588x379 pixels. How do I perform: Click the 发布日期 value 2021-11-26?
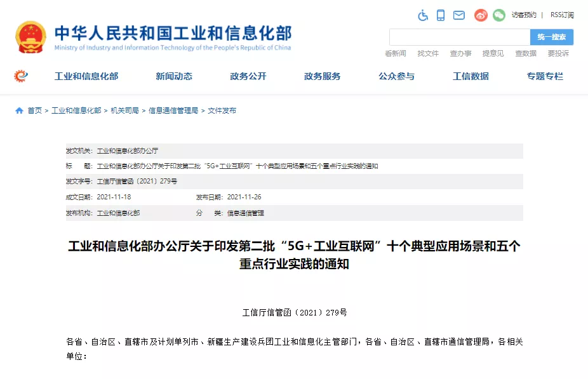[x=244, y=197]
